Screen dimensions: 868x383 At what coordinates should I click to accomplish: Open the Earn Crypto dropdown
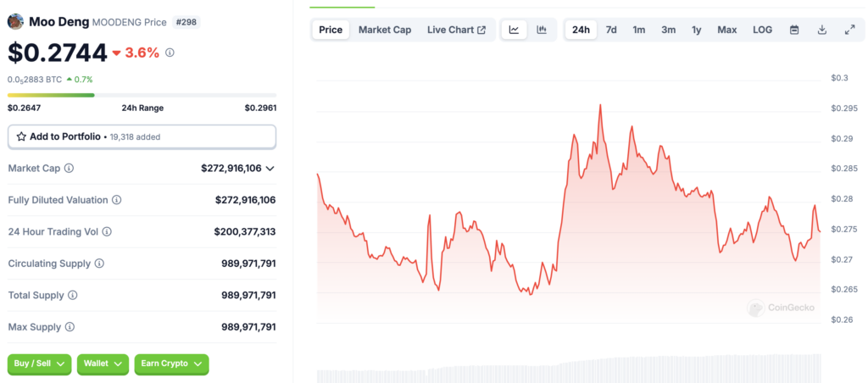(171, 364)
